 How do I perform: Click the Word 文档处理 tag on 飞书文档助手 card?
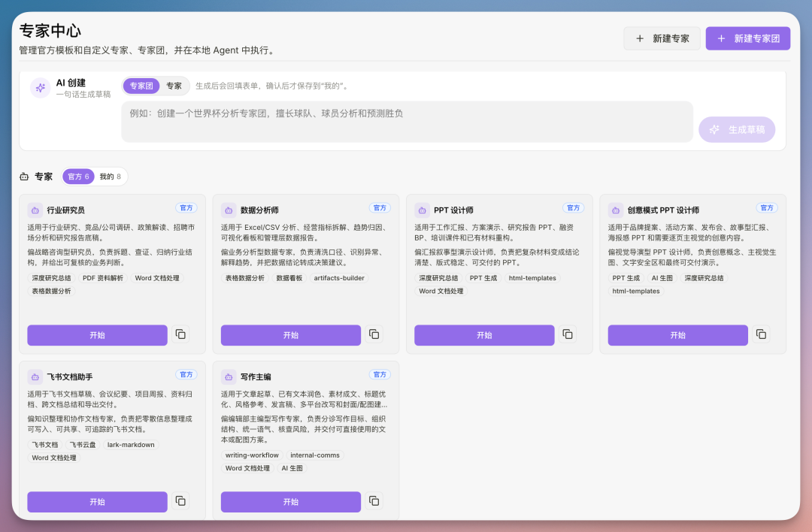[x=54, y=458]
